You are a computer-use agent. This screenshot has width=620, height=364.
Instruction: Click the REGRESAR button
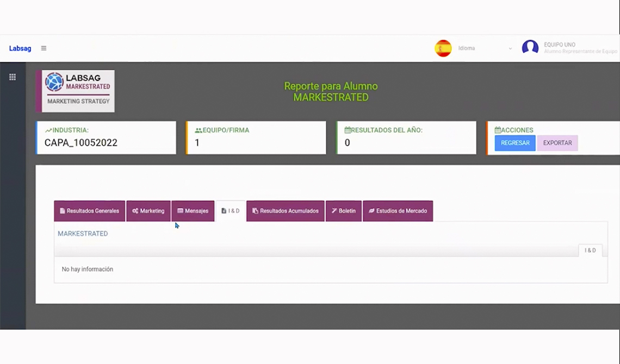(515, 143)
